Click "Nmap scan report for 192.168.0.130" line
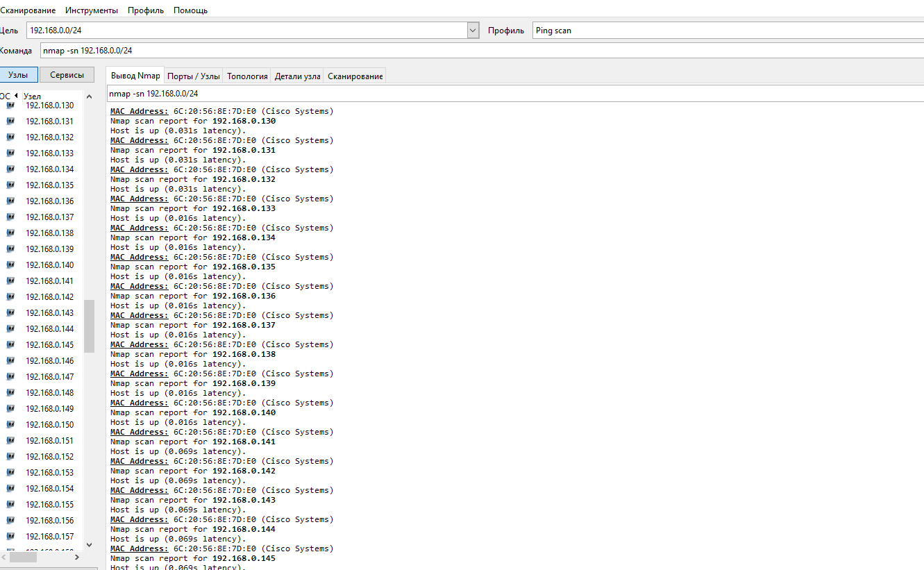 [193, 121]
